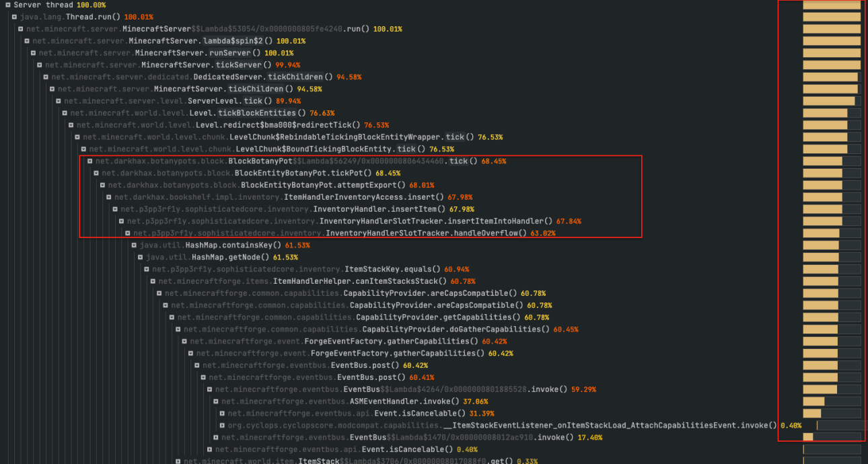
Task: Select the LevelChunk$BoundTickingBlockEntity.tick() row
Action: [272, 149]
